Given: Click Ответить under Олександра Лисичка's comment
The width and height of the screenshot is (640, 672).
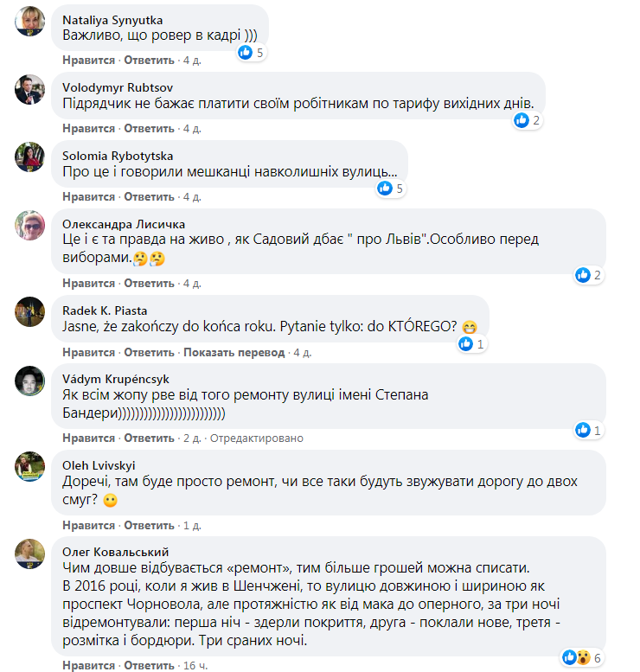Looking at the screenshot, I should [x=149, y=284].
